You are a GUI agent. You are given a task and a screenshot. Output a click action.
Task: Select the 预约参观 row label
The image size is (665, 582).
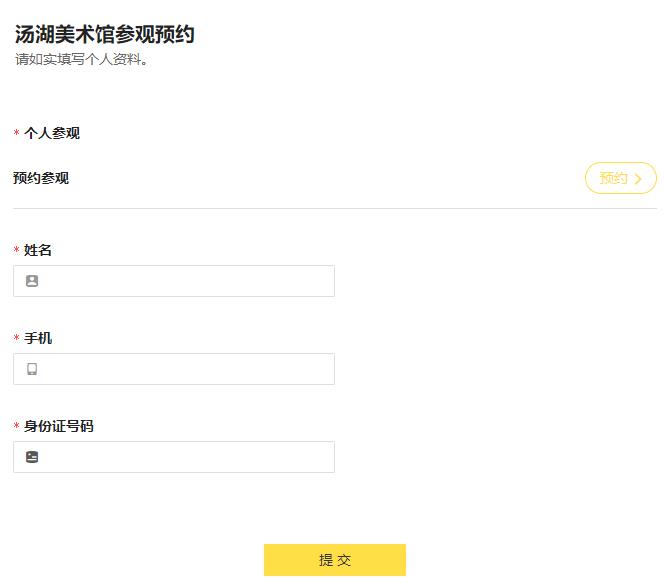[x=41, y=178]
